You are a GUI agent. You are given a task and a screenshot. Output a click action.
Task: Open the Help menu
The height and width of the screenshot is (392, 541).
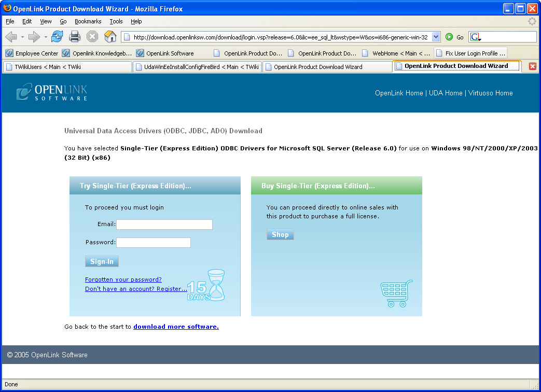(136, 21)
